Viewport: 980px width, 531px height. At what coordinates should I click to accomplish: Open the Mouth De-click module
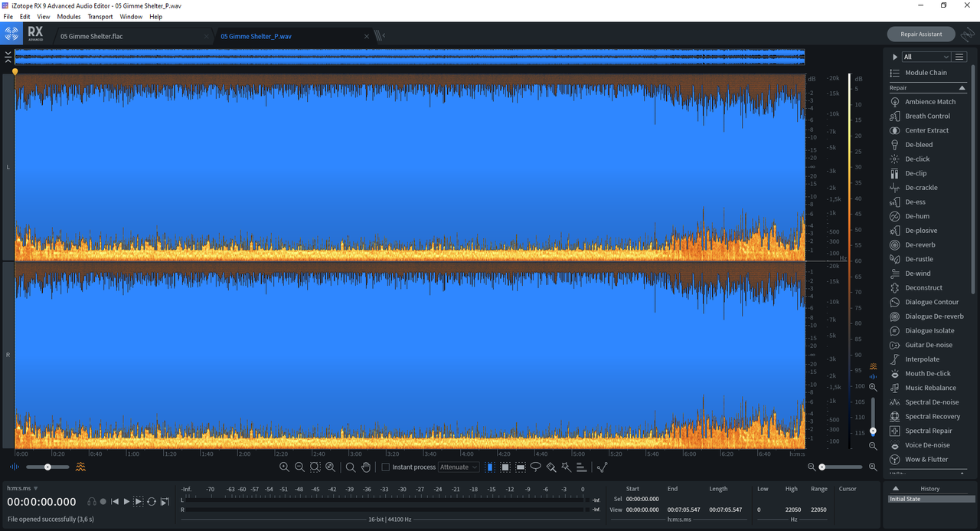click(920, 373)
